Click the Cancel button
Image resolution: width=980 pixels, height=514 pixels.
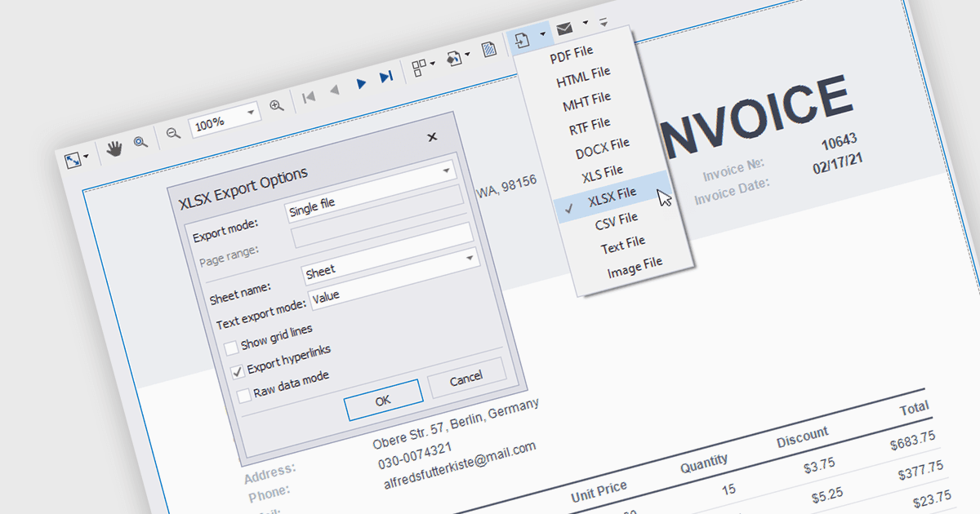tap(466, 377)
